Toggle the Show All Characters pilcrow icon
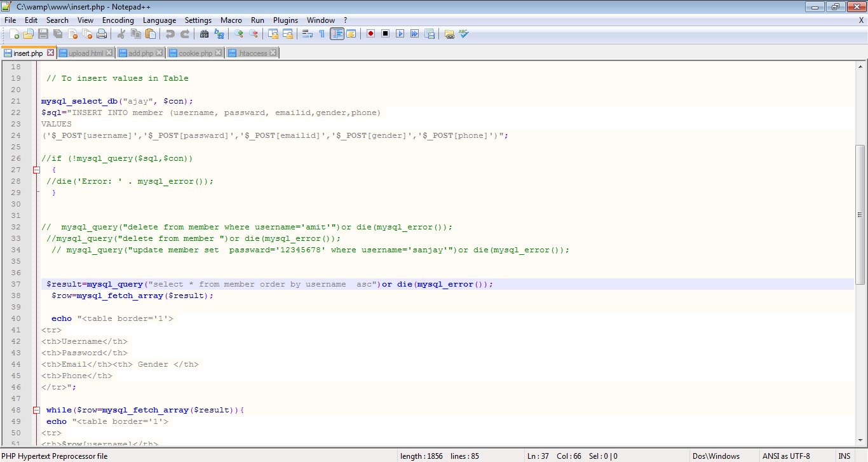This screenshot has height=462, width=868. click(322, 34)
